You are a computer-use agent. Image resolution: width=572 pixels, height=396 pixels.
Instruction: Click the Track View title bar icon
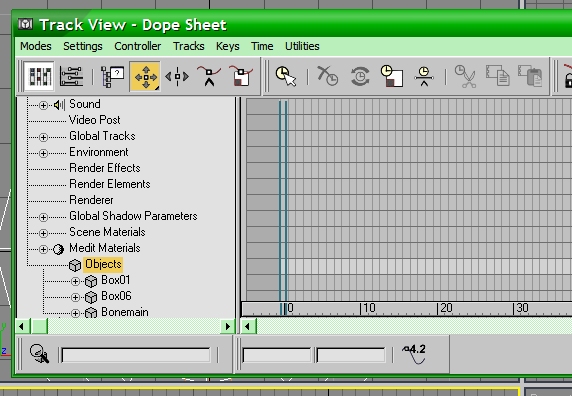pos(26,25)
